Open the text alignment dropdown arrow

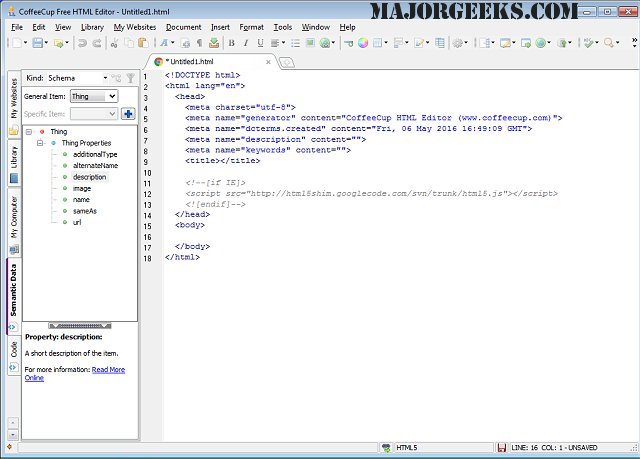point(283,43)
